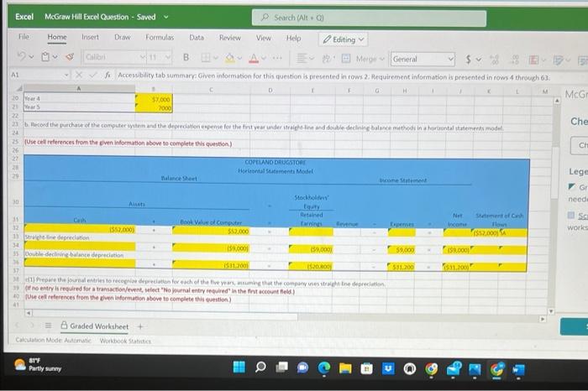Click the text alignment icon
This screenshot has height=391, width=588.
pyautogui.click(x=301, y=59)
